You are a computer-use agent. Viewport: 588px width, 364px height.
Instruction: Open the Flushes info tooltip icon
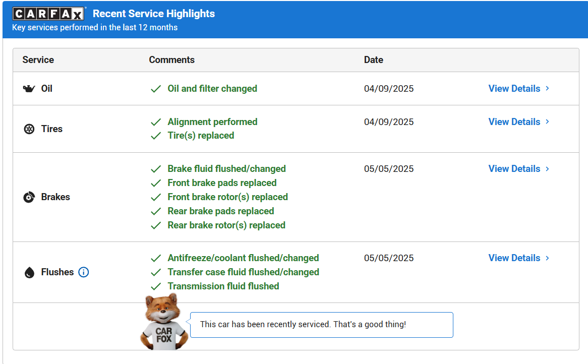click(x=84, y=272)
